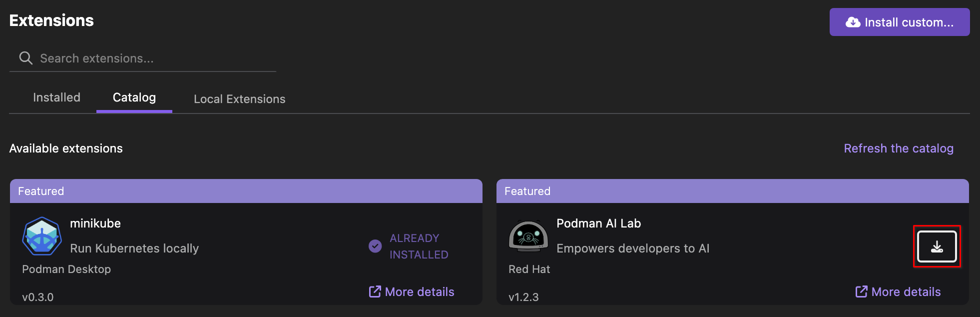The image size is (980, 317).
Task: Click the Extensions page heading
Action: tap(51, 20)
